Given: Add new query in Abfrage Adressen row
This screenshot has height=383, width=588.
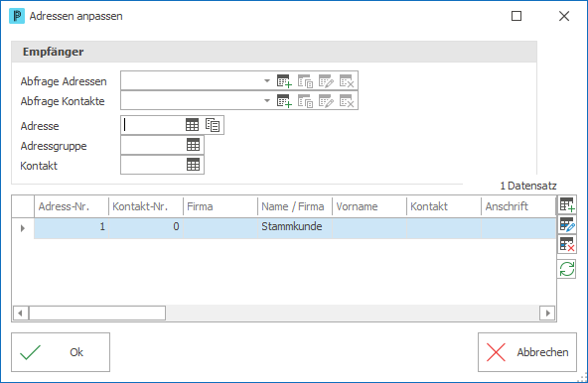Looking at the screenshot, I should tap(284, 81).
